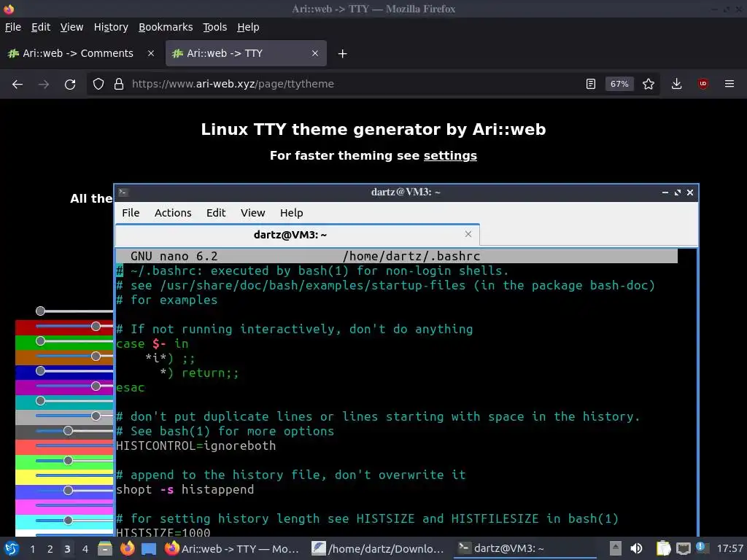The image size is (747, 560).
Task: Close the Ari::web -> Comments tab
Action: (150, 53)
